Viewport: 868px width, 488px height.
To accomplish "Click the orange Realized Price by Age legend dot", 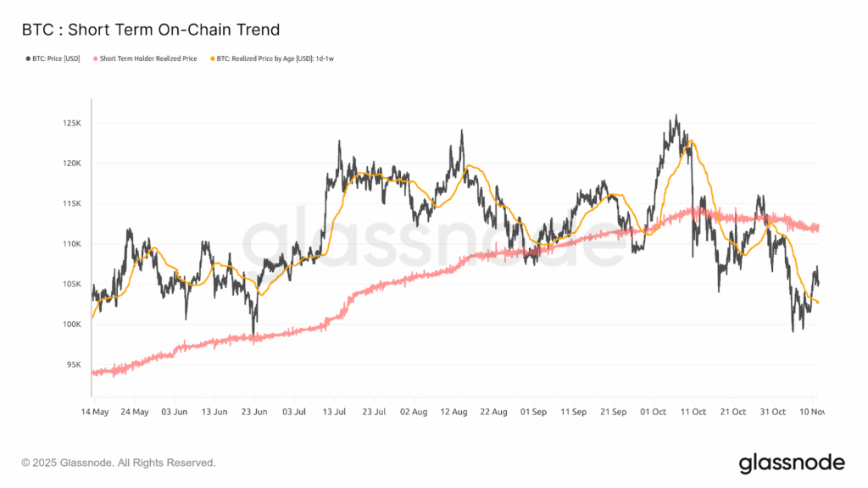I will point(209,58).
